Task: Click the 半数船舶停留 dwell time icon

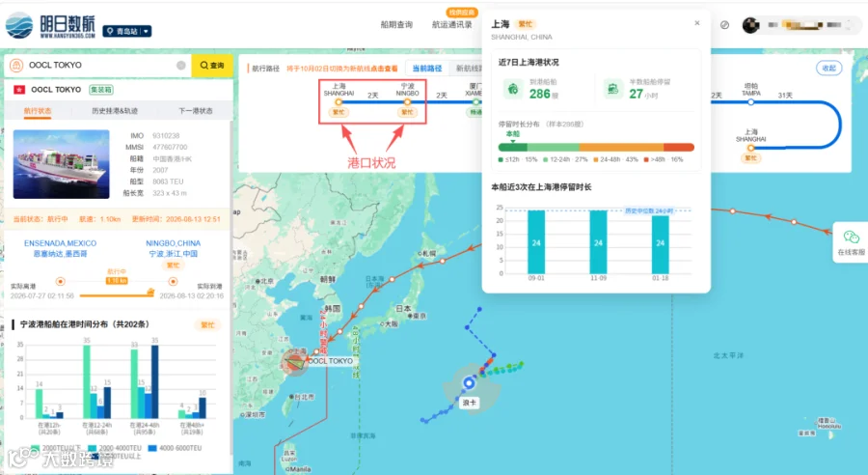Action: pos(612,89)
